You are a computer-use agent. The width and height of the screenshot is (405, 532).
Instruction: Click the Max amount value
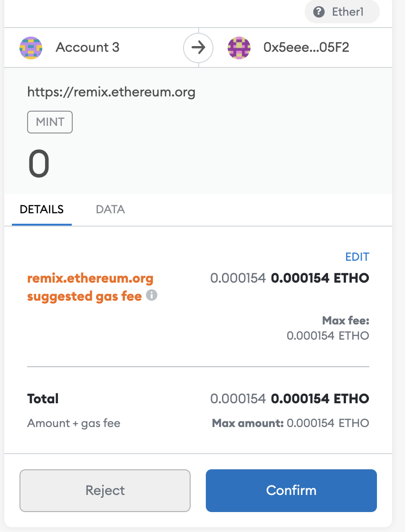click(x=328, y=423)
